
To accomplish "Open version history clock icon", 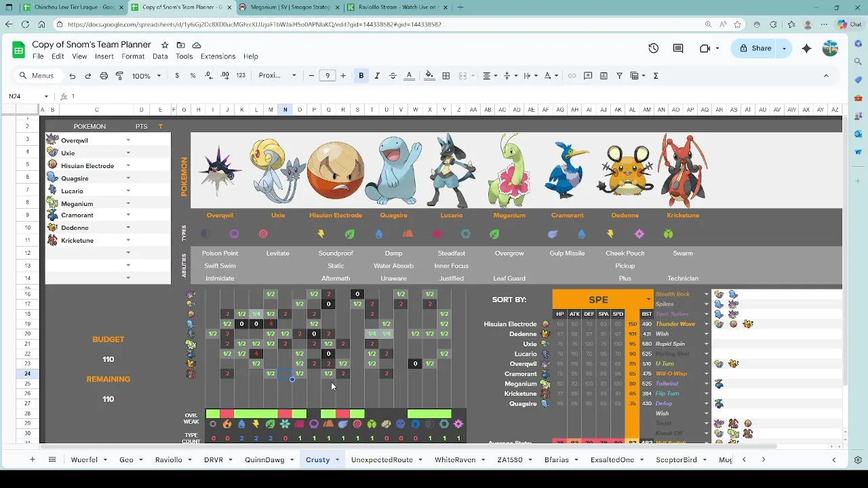I will [654, 48].
